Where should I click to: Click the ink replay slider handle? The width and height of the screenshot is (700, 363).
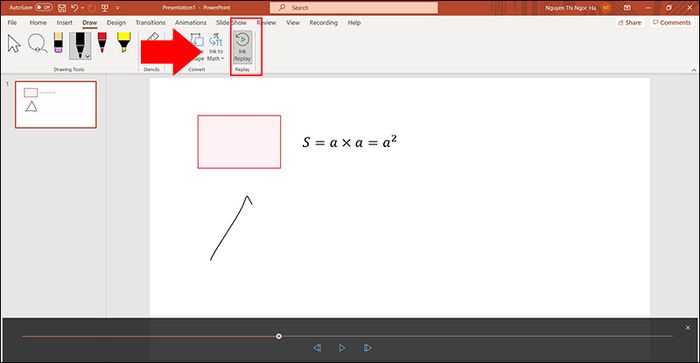click(x=279, y=336)
